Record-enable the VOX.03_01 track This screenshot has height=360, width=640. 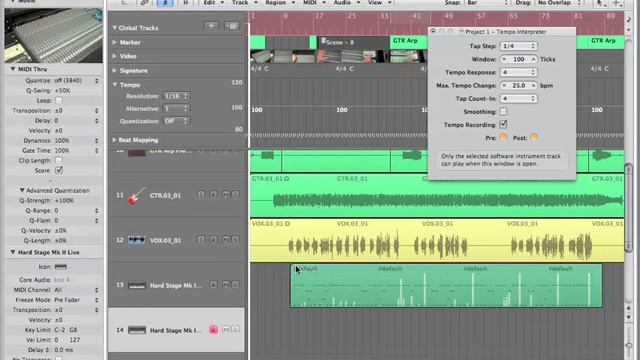[213, 240]
